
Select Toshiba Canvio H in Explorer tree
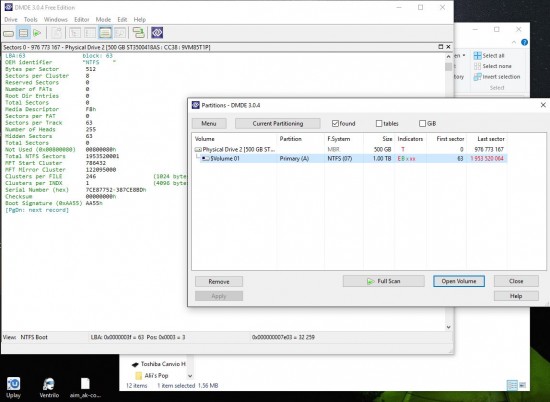[x=160, y=364]
